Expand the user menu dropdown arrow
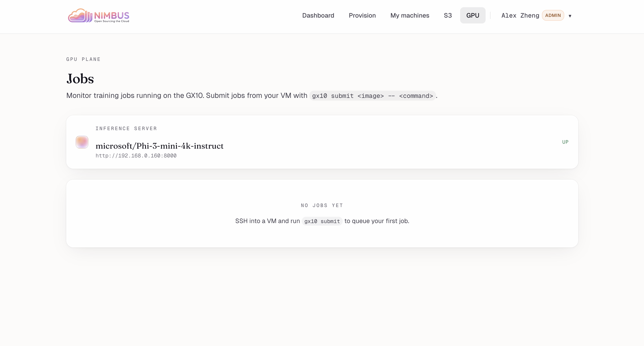This screenshot has height=346, width=644. (x=570, y=16)
